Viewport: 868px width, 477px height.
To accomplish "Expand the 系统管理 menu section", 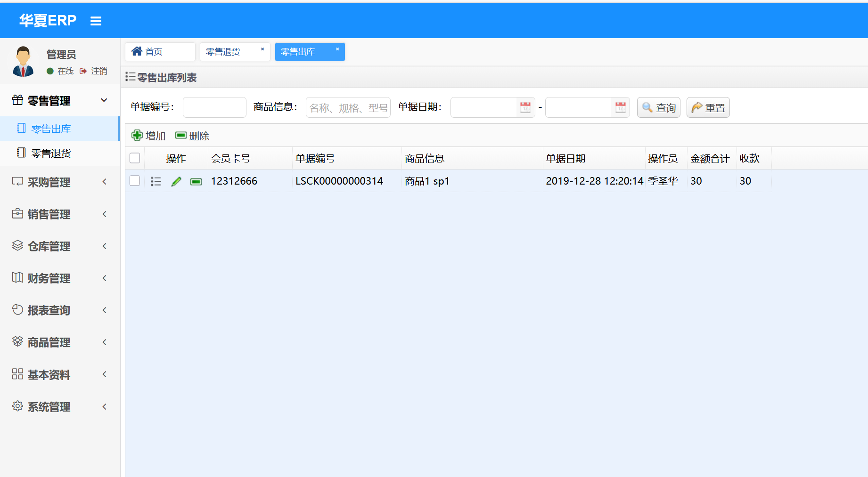I will pyautogui.click(x=60, y=406).
